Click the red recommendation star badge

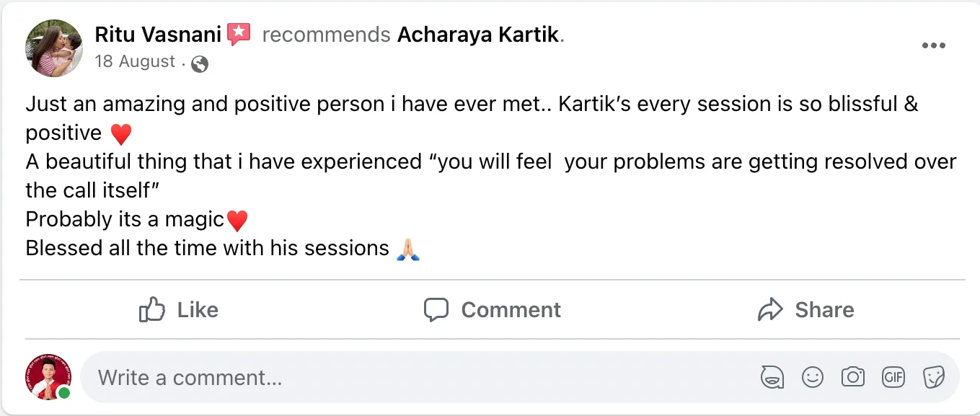coord(239,34)
